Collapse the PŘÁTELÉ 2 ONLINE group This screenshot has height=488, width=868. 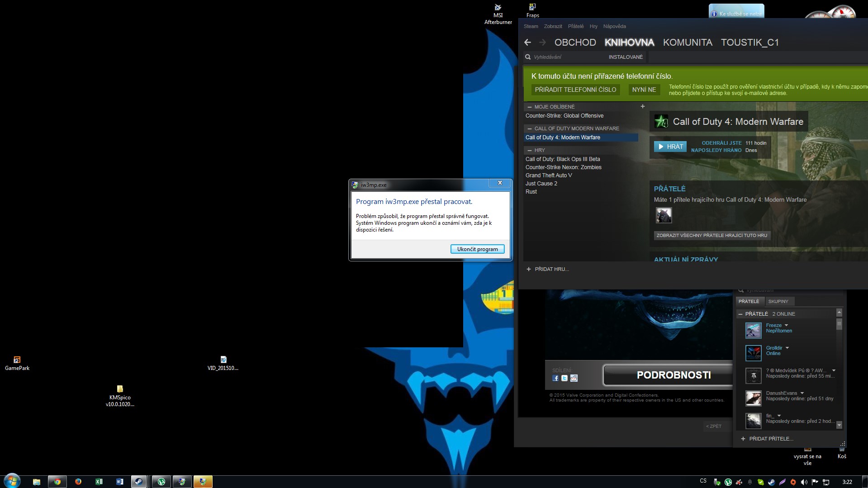(740, 314)
